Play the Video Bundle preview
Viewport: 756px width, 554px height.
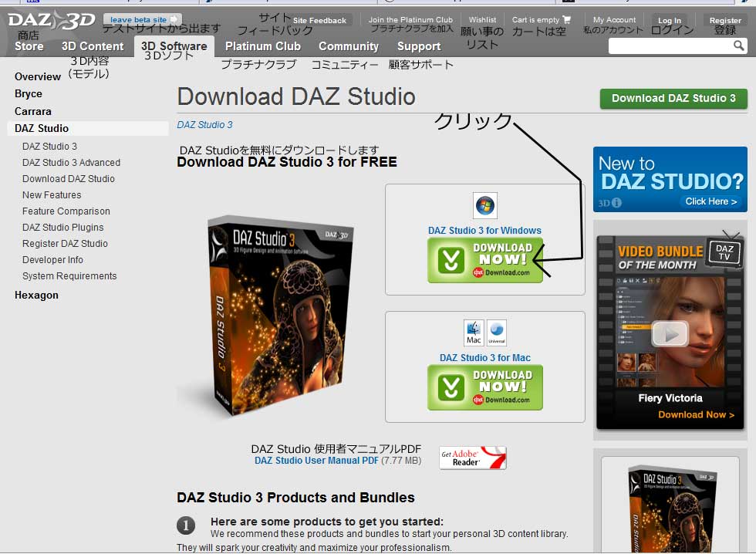pos(670,333)
